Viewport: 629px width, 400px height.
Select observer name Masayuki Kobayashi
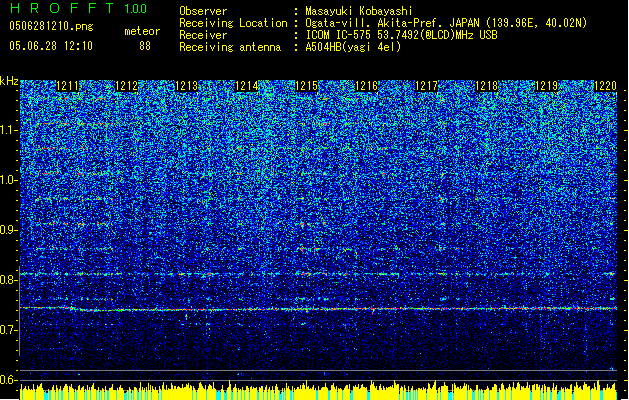click(359, 11)
